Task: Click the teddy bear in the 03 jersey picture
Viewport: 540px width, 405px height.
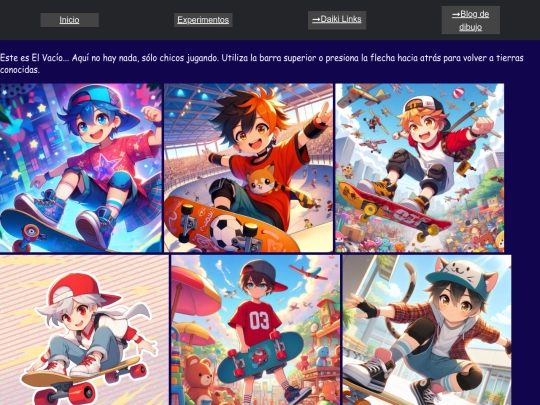Action: (x=197, y=379)
